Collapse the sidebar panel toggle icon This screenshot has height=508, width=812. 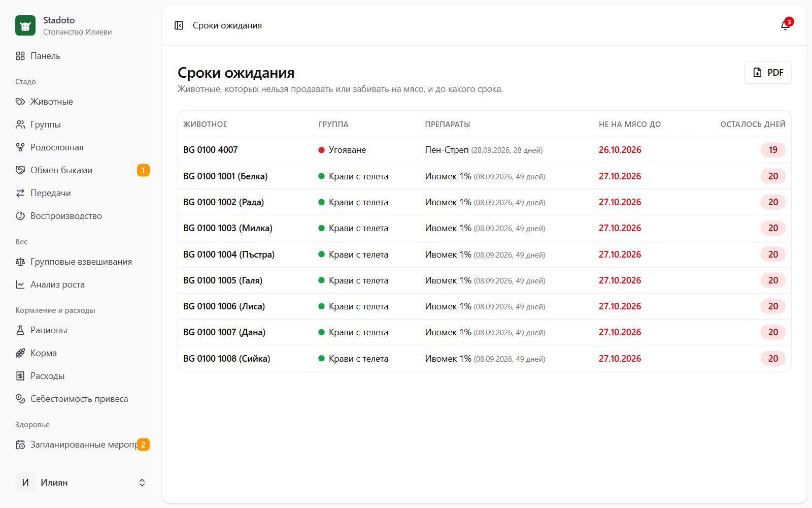(179, 25)
